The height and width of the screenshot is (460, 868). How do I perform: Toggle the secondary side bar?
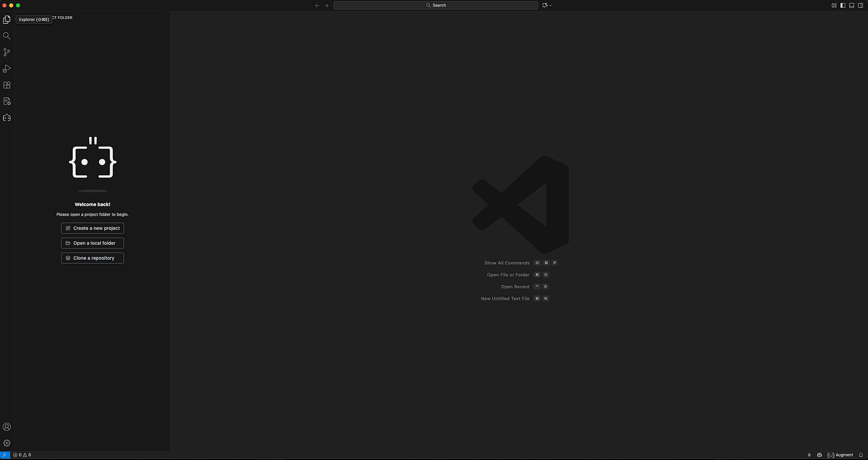click(860, 5)
